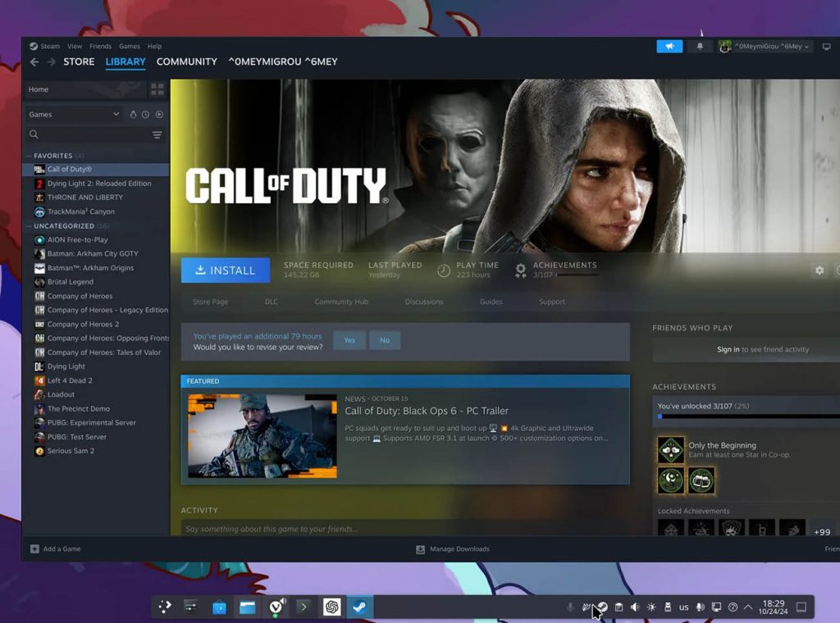Open the Friends menu
Image resolution: width=840 pixels, height=623 pixels.
pyautogui.click(x=100, y=47)
